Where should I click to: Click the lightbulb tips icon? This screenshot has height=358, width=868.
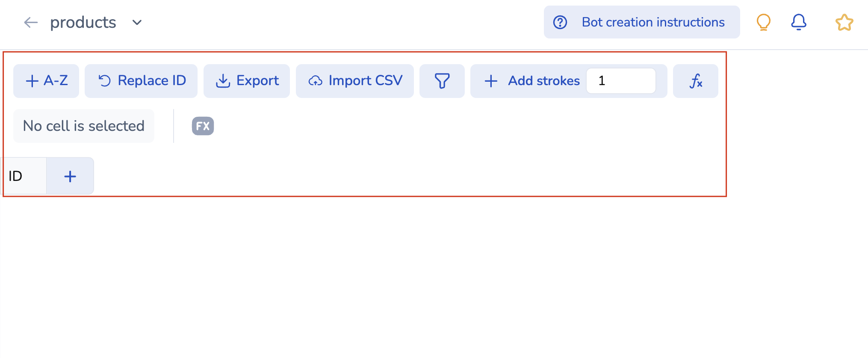tap(763, 22)
